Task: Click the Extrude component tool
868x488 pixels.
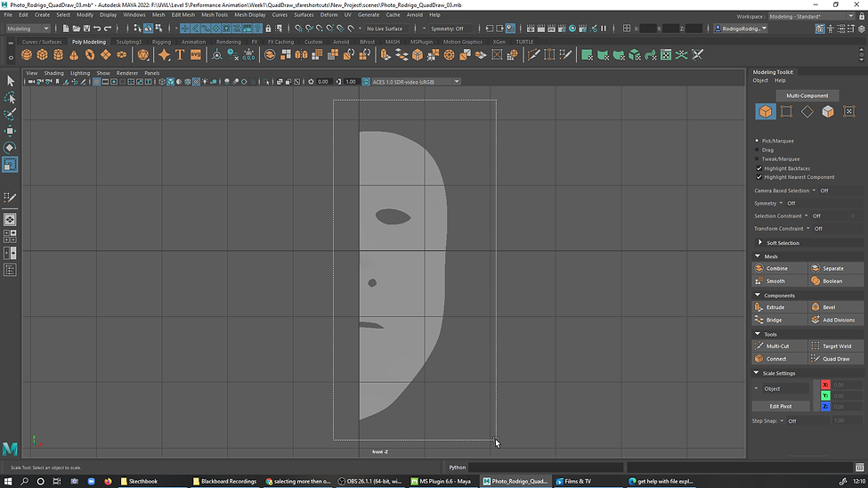Action: click(x=780, y=307)
